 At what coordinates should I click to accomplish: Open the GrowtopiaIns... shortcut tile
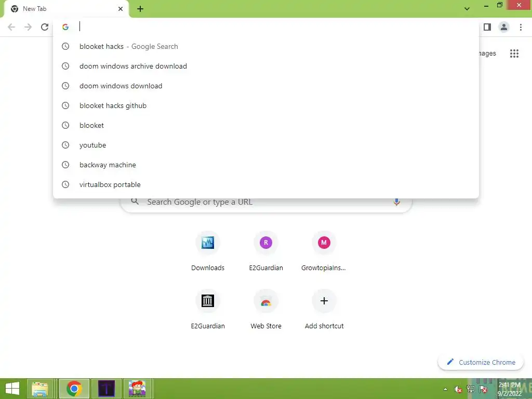pyautogui.click(x=324, y=251)
